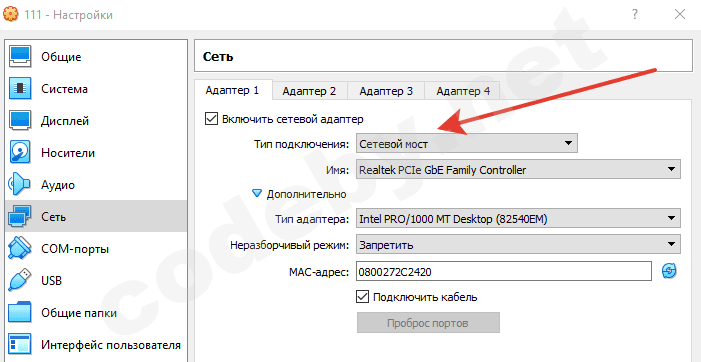Open the Аудио speaker icon
Viewport: 701px width, 362px height.
[x=20, y=185]
